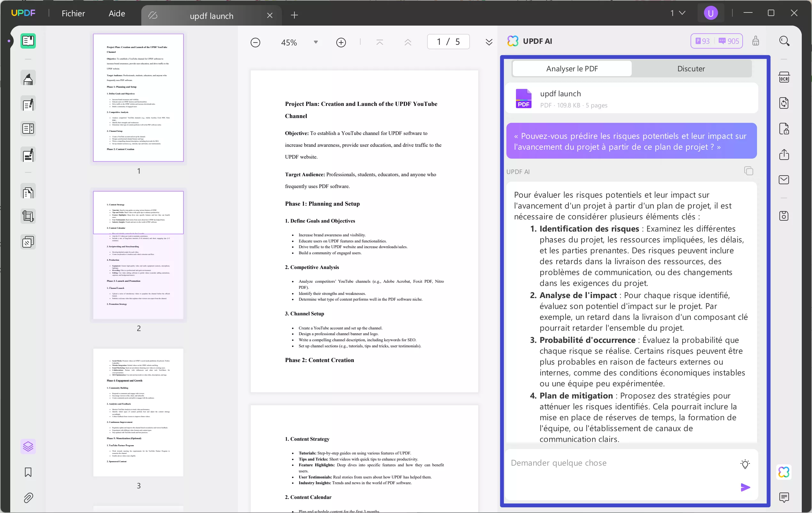Open the attachments paperclip panel
Viewport: 812px width, 513px height.
(28, 498)
